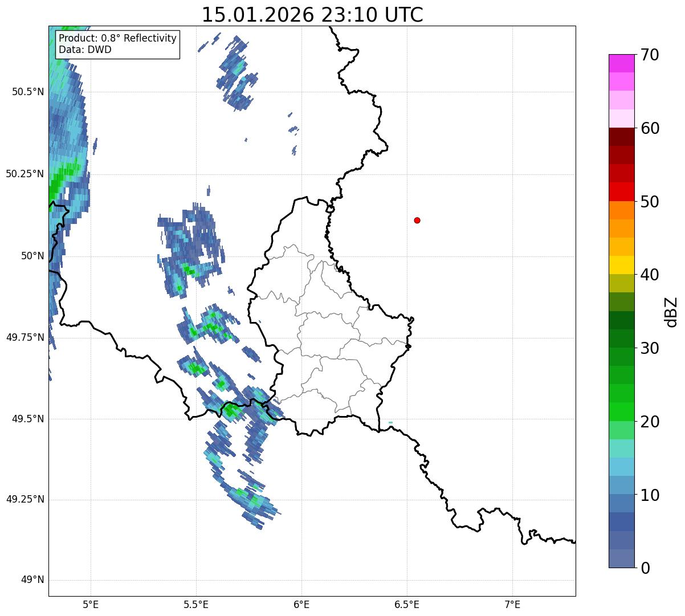The height and width of the screenshot is (616, 685).
Task: Click the bottom grey-blue 0 dBZ swatch
Action: [622, 558]
